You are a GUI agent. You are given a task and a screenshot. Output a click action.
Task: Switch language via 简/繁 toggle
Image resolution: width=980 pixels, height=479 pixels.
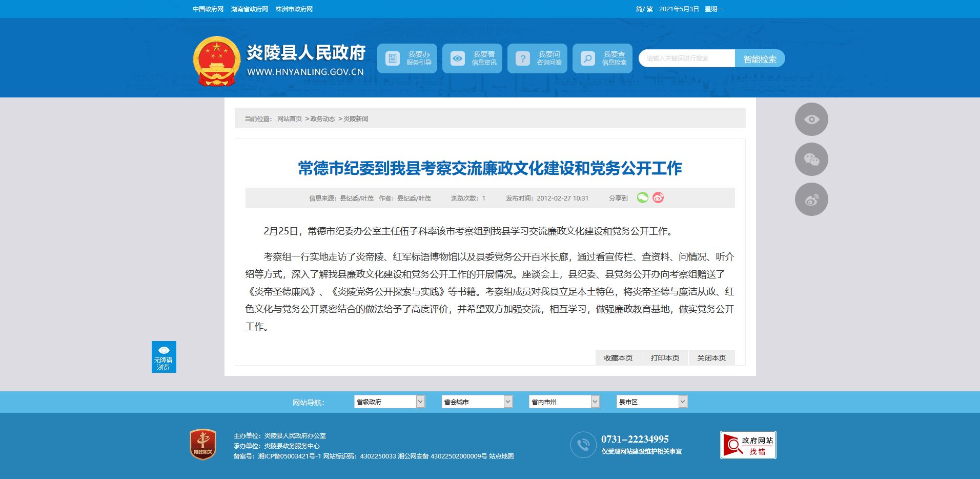(x=644, y=9)
